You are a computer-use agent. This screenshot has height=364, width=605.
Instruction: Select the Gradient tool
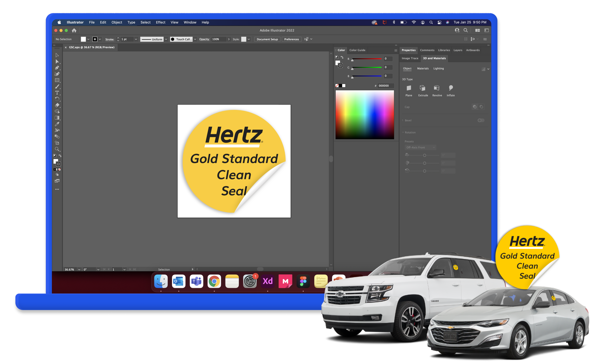coord(57,118)
